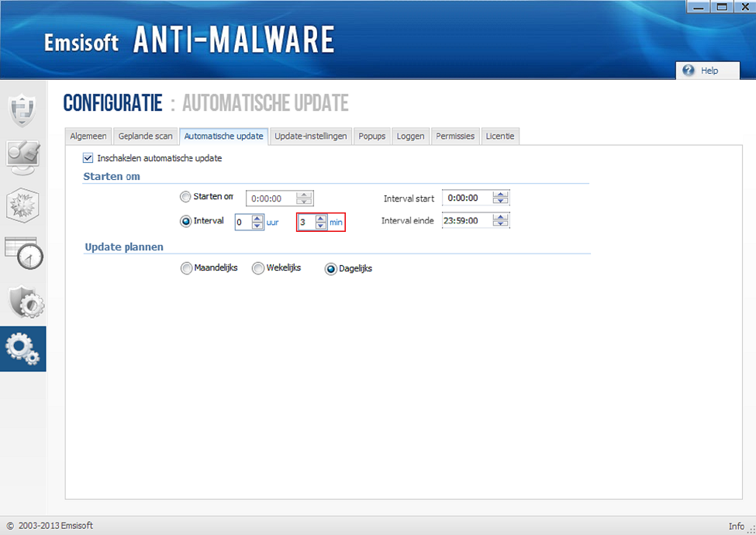Increase the interval uur value
The width and height of the screenshot is (756, 535).
click(x=257, y=219)
